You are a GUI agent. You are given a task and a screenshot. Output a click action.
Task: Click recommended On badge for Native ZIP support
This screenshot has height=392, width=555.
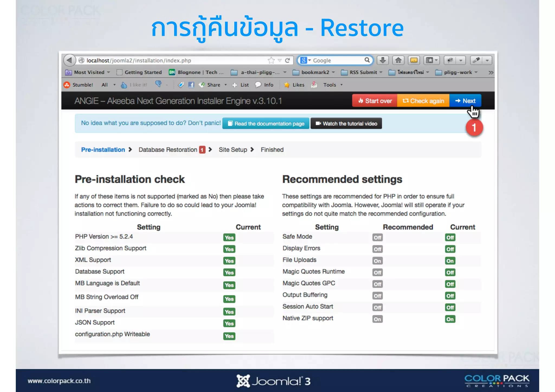pyautogui.click(x=377, y=319)
